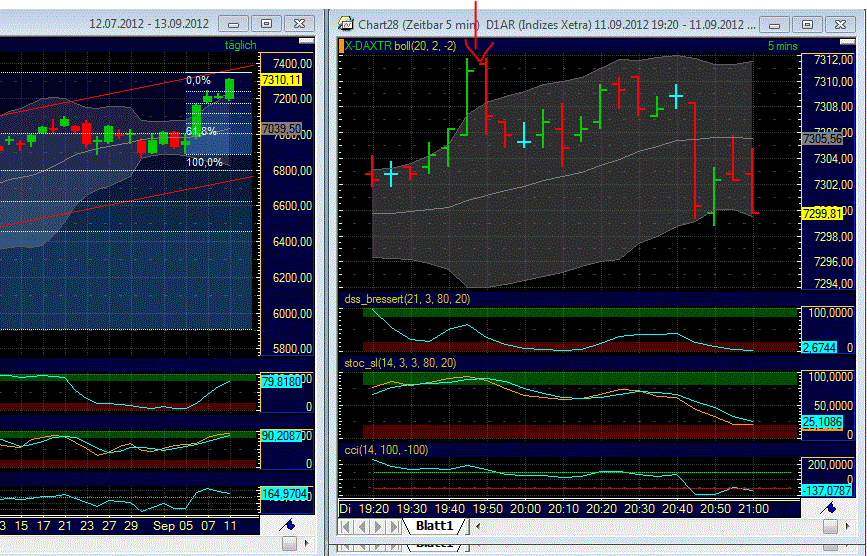Select the dss_bressert(21, 3, 80, 20) indicator label

tap(408, 299)
